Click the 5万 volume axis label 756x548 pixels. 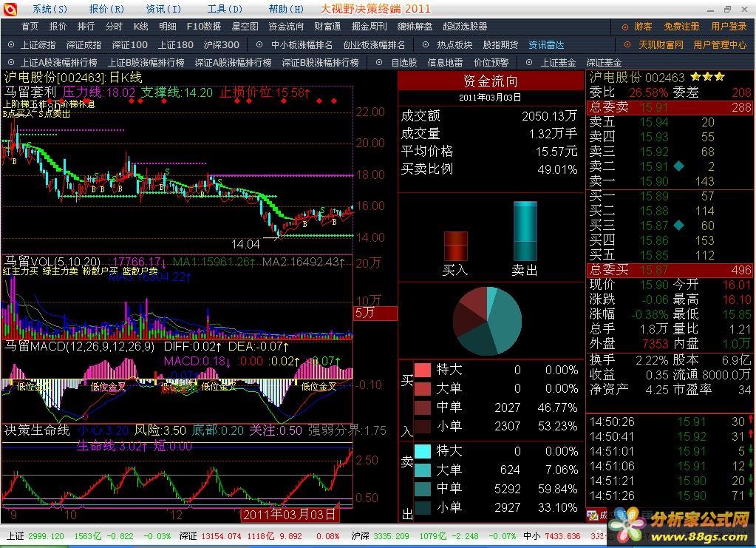click(375, 313)
